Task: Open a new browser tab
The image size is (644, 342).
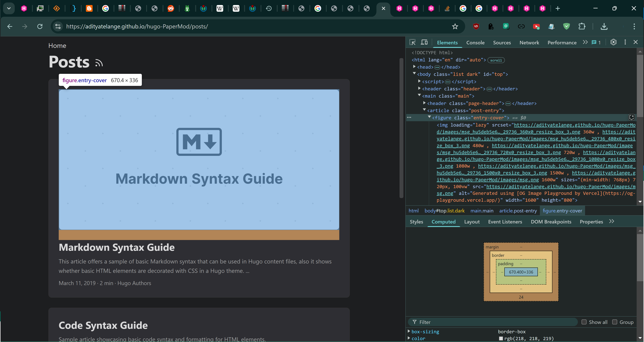Action: point(557,9)
